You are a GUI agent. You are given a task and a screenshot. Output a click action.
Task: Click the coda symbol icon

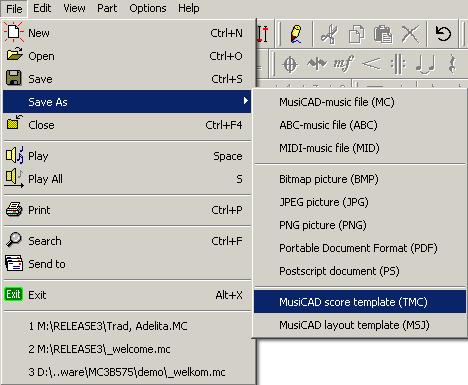290,64
